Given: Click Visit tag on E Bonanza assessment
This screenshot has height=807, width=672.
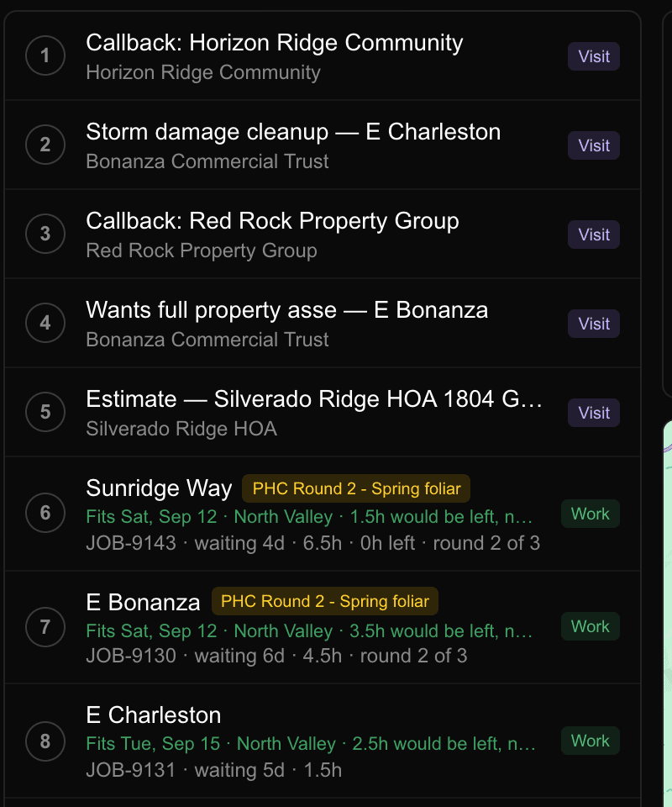Looking at the screenshot, I should click(x=593, y=323).
